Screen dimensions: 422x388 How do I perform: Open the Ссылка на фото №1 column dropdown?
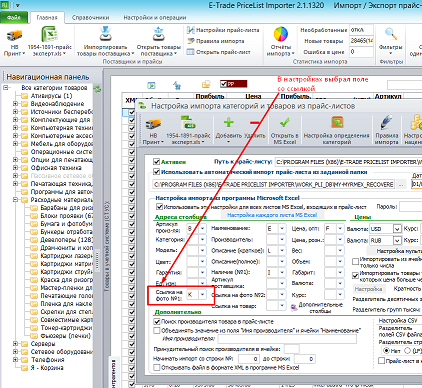point(203,295)
